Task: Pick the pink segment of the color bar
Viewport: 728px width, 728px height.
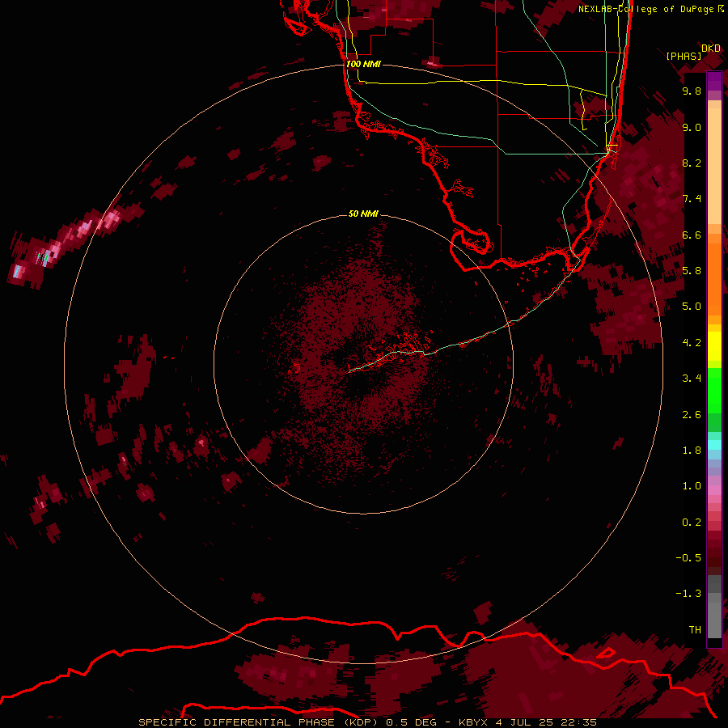Action: point(714,490)
